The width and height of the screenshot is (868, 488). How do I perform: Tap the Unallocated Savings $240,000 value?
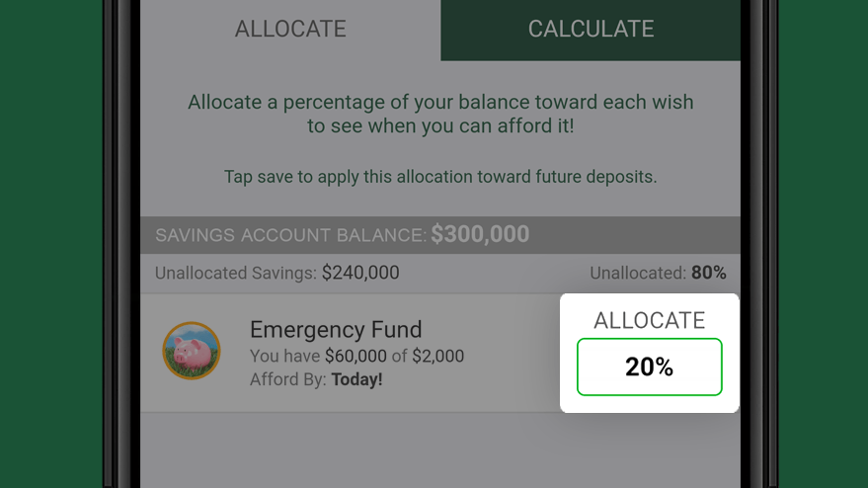pos(360,273)
